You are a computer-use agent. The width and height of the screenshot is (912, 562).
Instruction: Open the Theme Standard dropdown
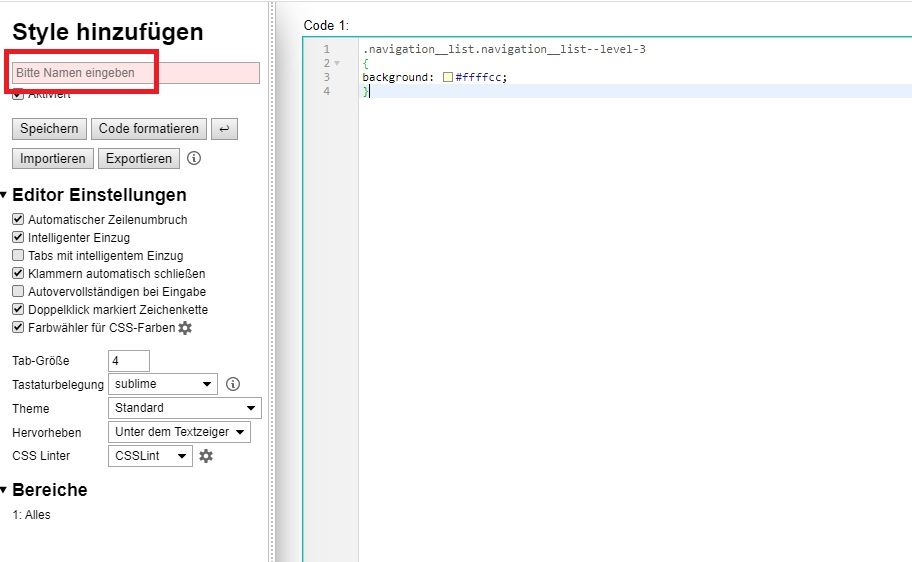tap(184, 408)
